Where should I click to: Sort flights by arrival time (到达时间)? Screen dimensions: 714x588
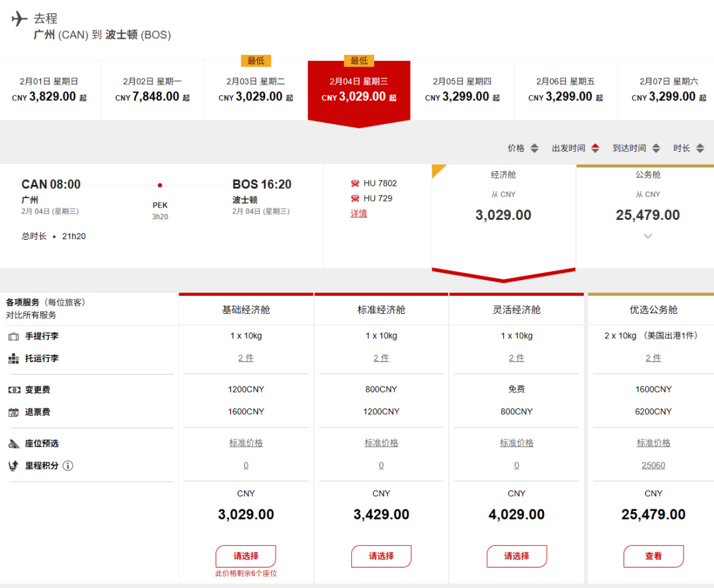coord(635,148)
